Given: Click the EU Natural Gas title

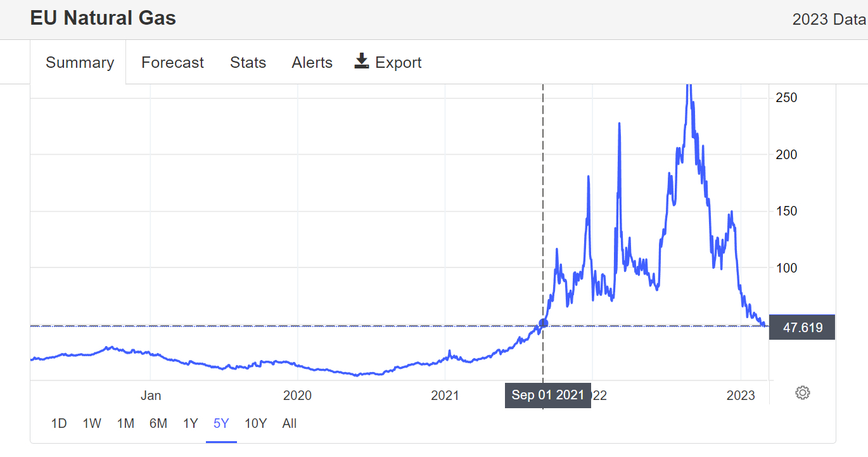Looking at the screenshot, I should point(103,18).
